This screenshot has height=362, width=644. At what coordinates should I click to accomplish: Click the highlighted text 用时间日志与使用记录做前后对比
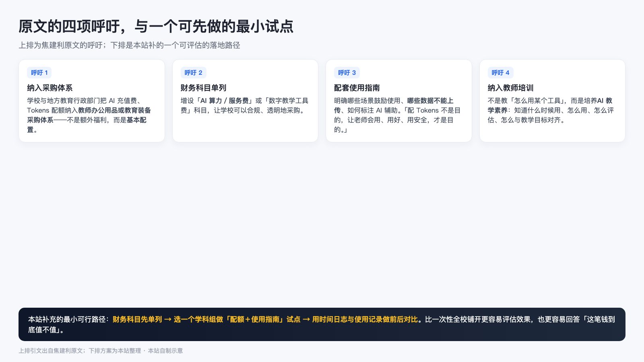[x=365, y=319]
